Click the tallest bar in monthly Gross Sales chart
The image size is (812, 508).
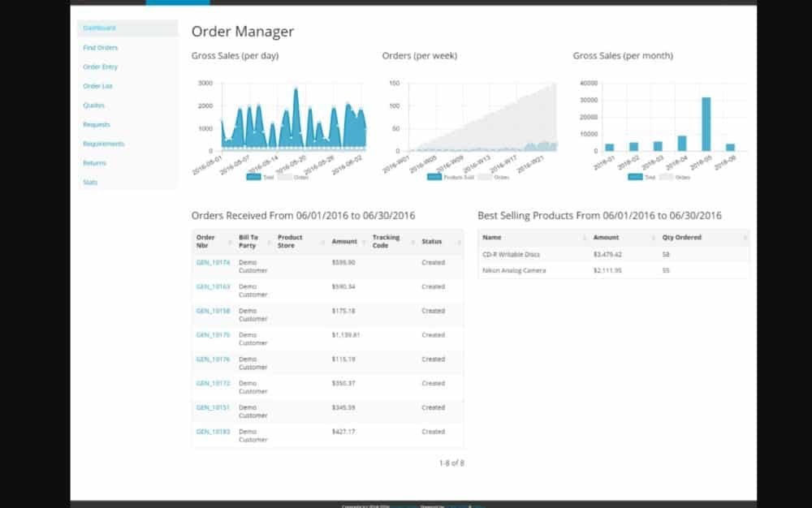pyautogui.click(x=706, y=123)
